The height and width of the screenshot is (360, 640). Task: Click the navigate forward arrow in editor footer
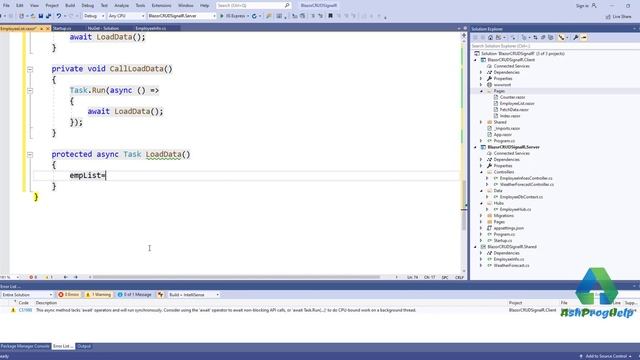point(76,277)
